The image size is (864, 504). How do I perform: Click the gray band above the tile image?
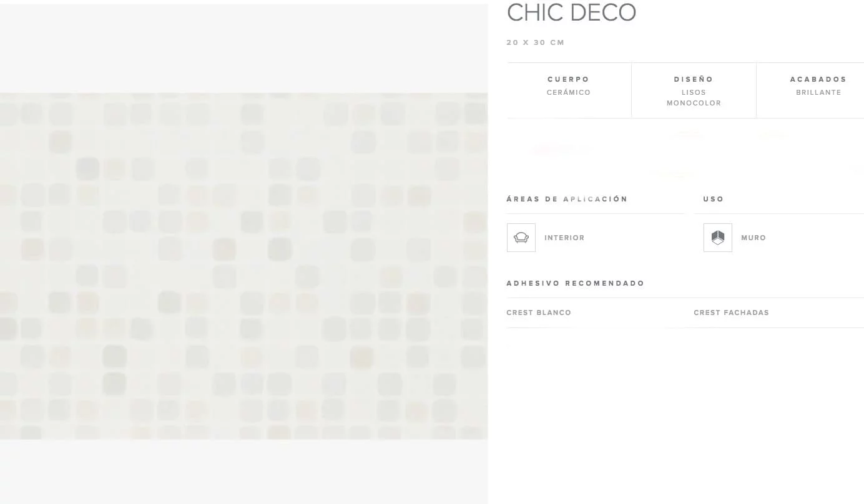coord(243,49)
